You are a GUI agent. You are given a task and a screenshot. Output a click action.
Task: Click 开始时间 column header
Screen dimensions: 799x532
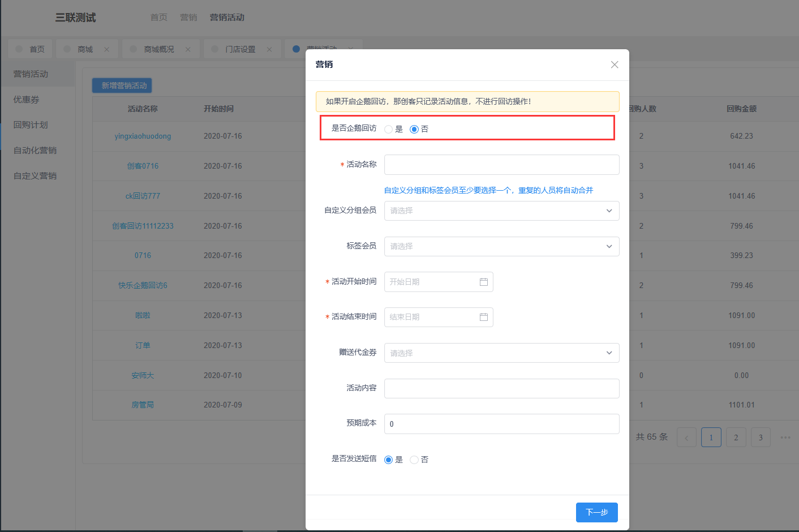[218, 109]
